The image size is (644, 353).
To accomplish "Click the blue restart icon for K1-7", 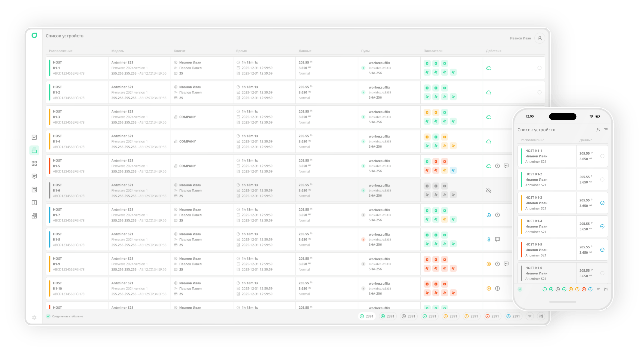I will [x=489, y=215].
